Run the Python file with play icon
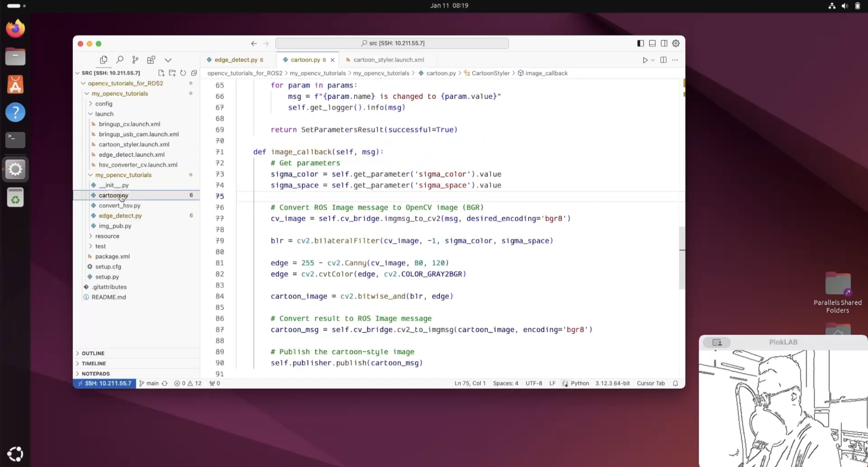This screenshot has width=868, height=467. click(x=645, y=60)
